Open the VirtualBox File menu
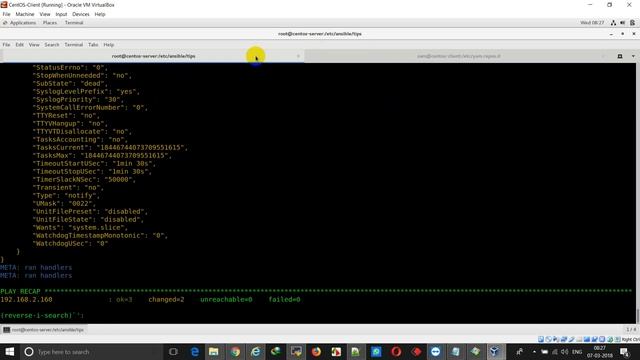640x360 pixels. click(x=6, y=14)
